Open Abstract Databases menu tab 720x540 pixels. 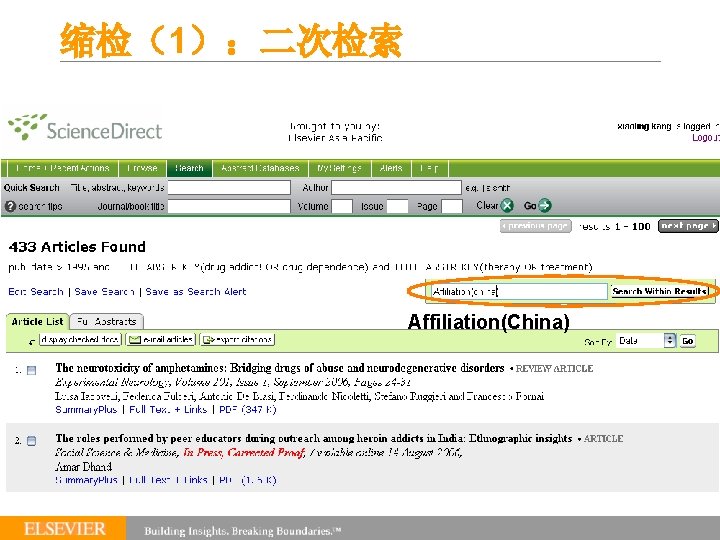[x=260, y=168]
